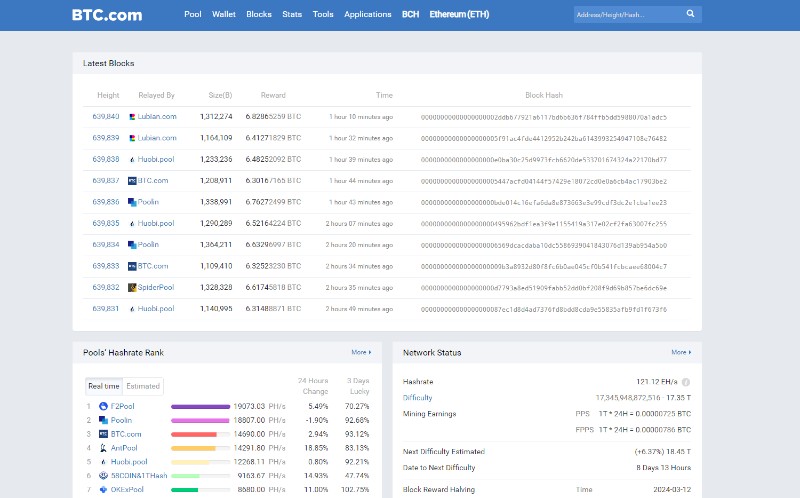Viewport: 800px width, 498px height.
Task: Open More in Network Status
Action: coord(681,352)
